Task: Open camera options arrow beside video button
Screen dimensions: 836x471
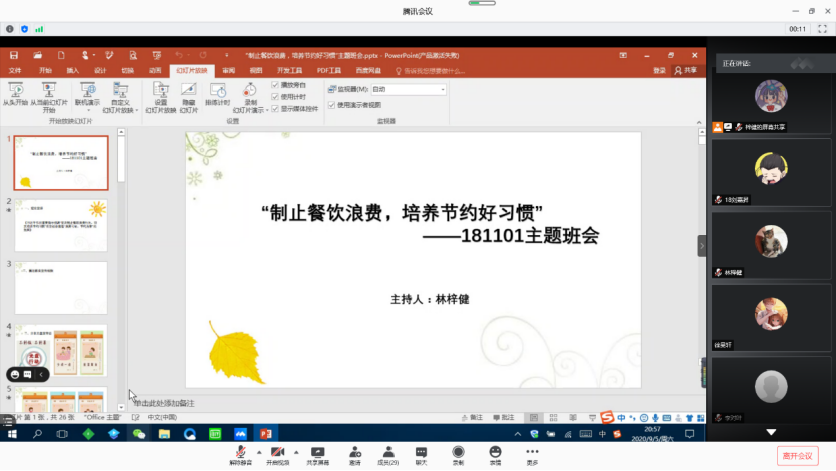Action: pyautogui.click(x=296, y=452)
